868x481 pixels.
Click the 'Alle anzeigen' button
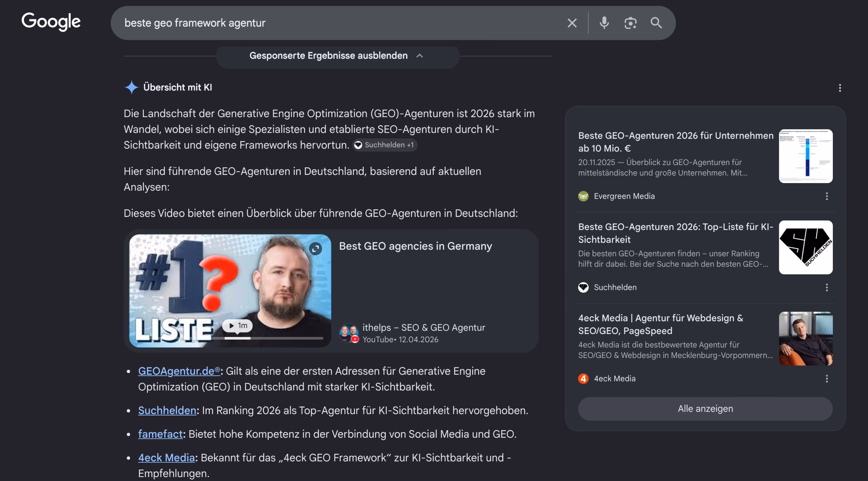705,409
